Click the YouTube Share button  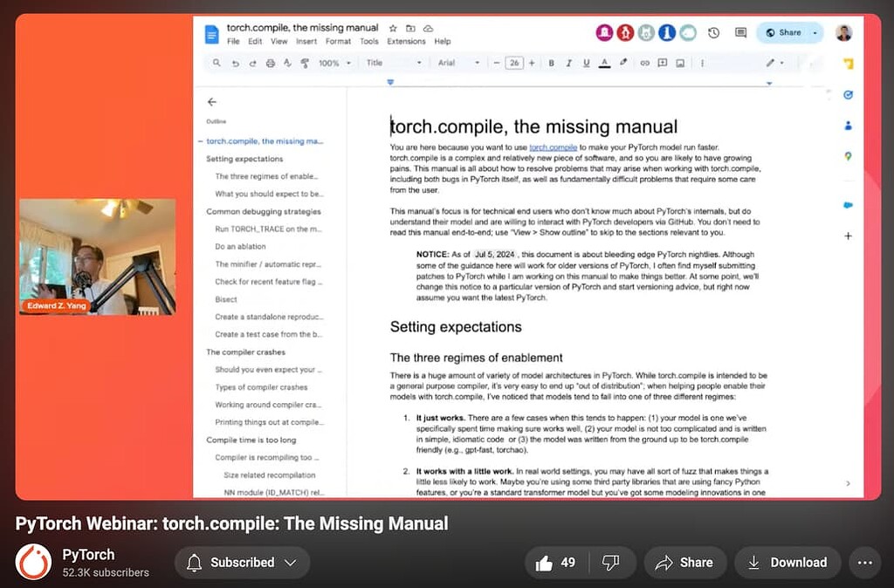click(x=684, y=563)
